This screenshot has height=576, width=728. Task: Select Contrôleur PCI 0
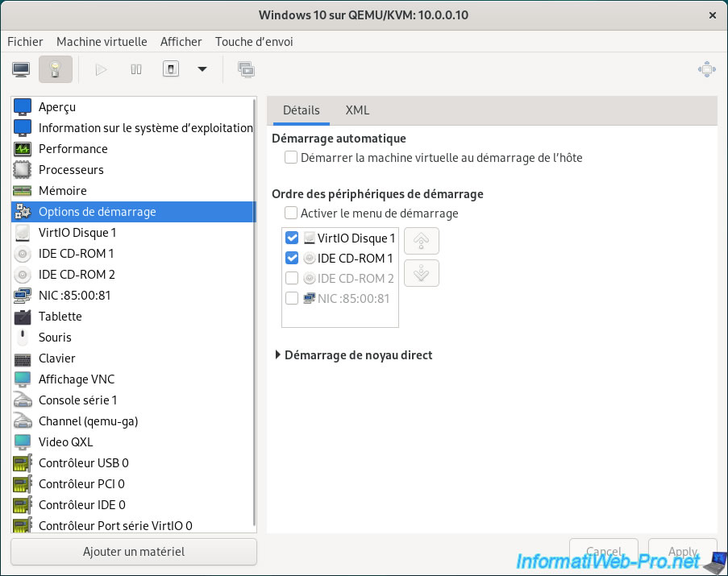(x=134, y=483)
